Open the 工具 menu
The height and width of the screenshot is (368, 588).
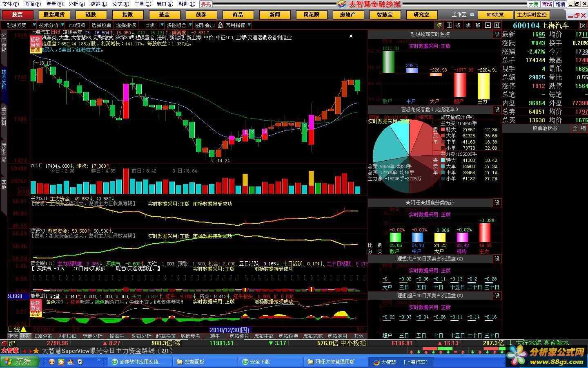point(143,4)
